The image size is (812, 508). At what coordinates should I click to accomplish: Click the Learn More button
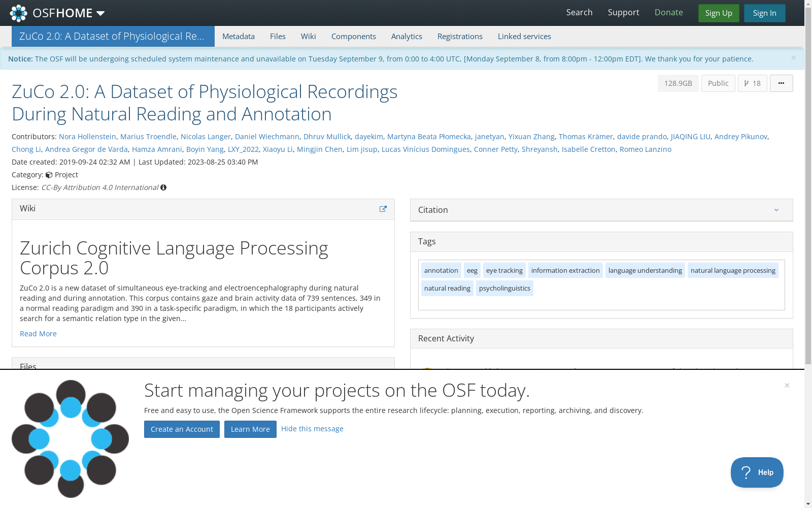[x=250, y=429]
